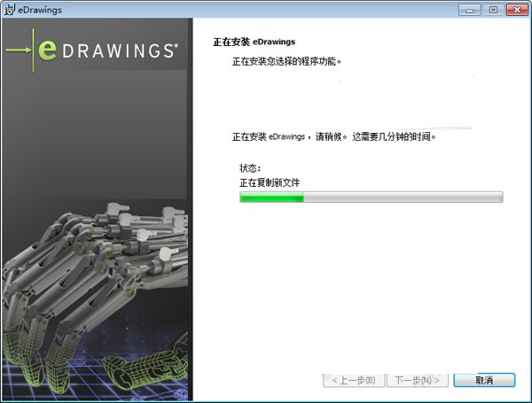Minimize the eDrawings installer window
The height and width of the screenshot is (403, 532).
click(469, 10)
